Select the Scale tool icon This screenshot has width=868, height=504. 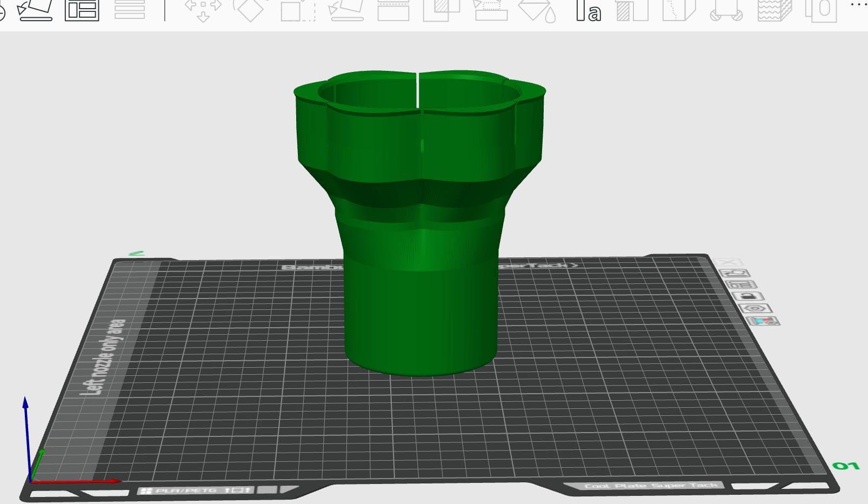click(298, 10)
